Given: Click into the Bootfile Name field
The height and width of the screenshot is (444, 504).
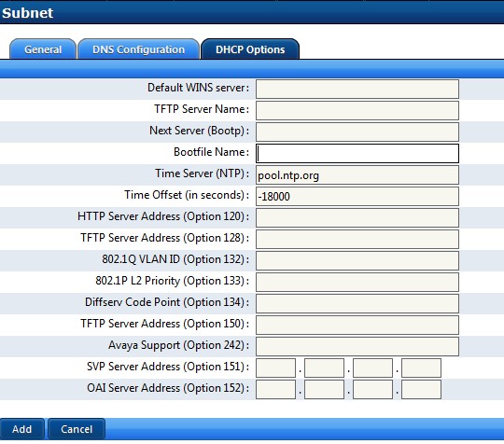Looking at the screenshot, I should tap(357, 153).
